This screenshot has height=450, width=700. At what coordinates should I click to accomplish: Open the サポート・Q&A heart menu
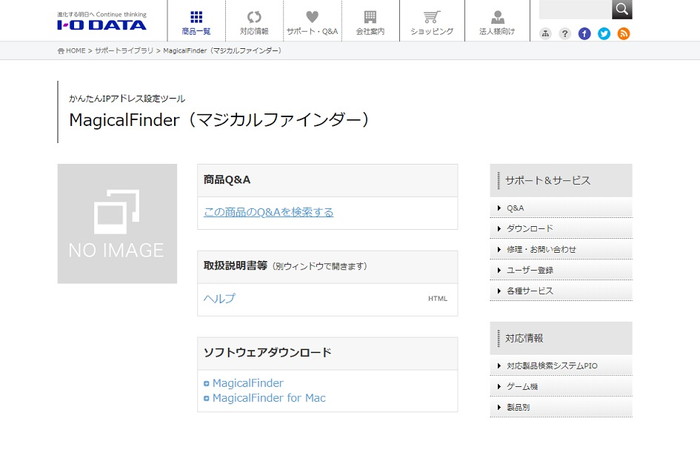coord(312,22)
